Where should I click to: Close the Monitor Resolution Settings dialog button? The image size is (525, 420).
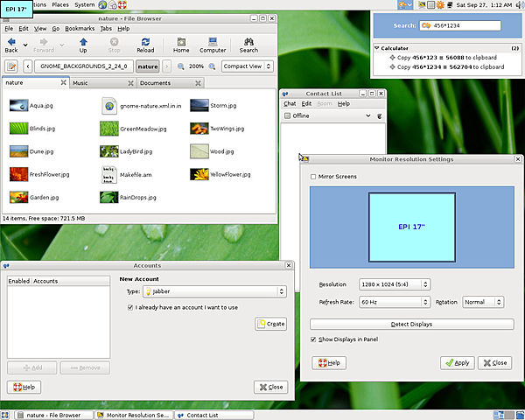click(x=495, y=363)
